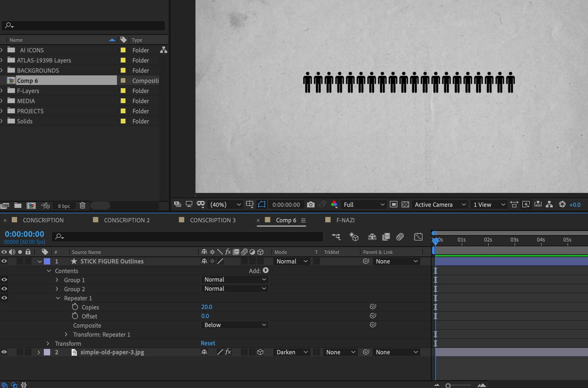Click the Composition Mini-Flowchart icon
588x388 pixels.
pos(336,237)
